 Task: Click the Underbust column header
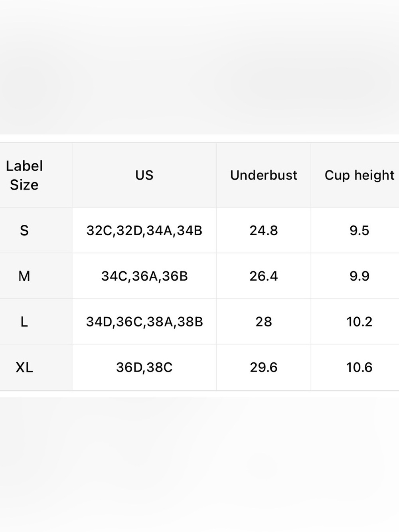click(x=263, y=175)
